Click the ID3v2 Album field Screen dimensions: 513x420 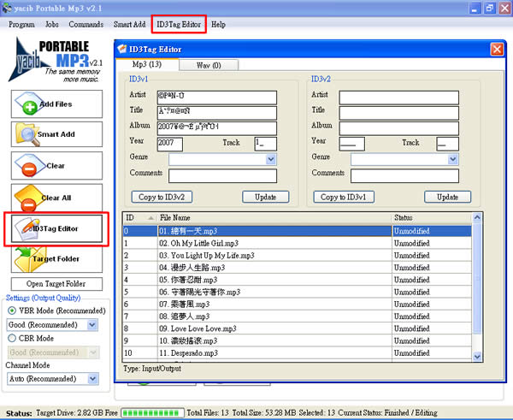point(398,128)
